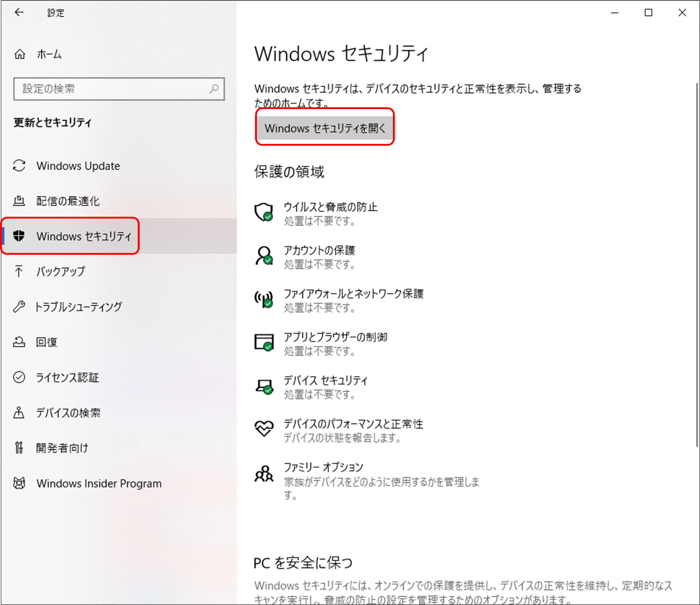Open 開発者向け settings
700x605 pixels.
(x=118, y=448)
